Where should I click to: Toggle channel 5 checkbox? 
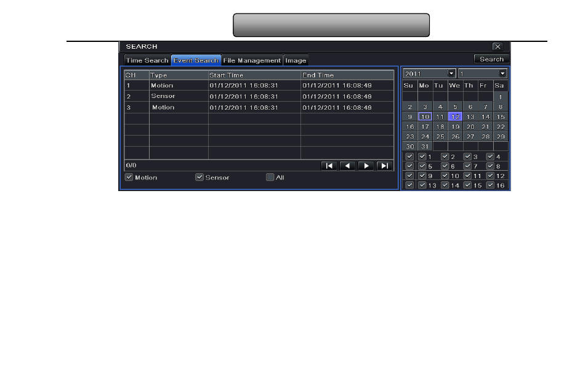422,166
